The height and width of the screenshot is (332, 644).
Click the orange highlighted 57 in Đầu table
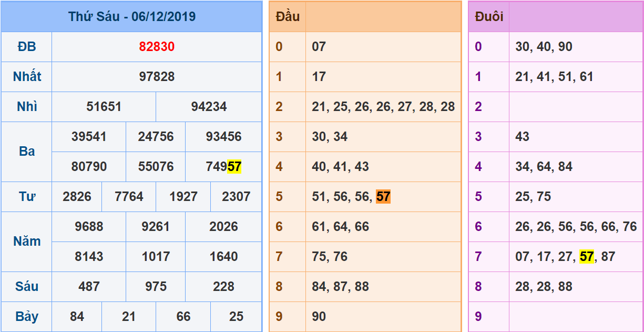point(383,197)
